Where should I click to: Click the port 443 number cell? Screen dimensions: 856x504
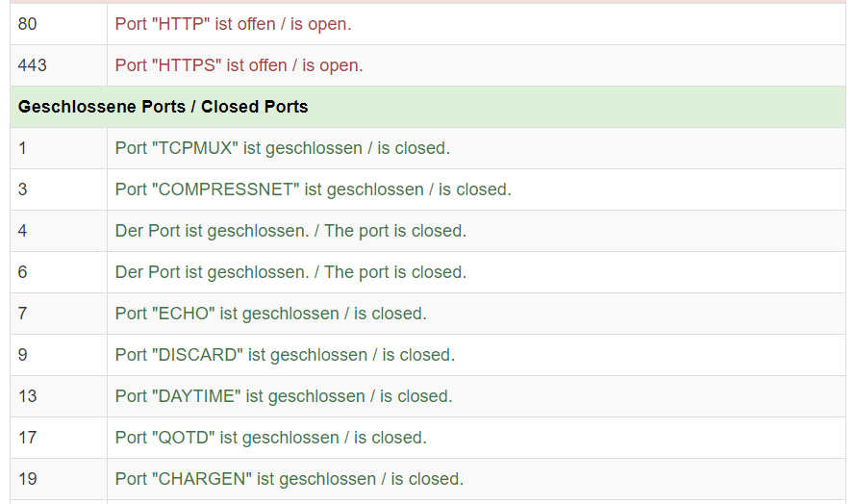[59, 65]
